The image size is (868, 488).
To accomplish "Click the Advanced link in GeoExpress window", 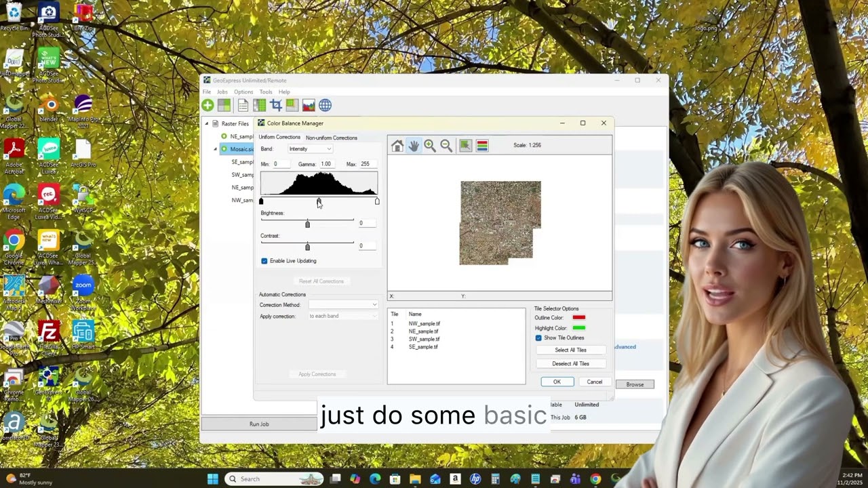I will click(x=625, y=347).
